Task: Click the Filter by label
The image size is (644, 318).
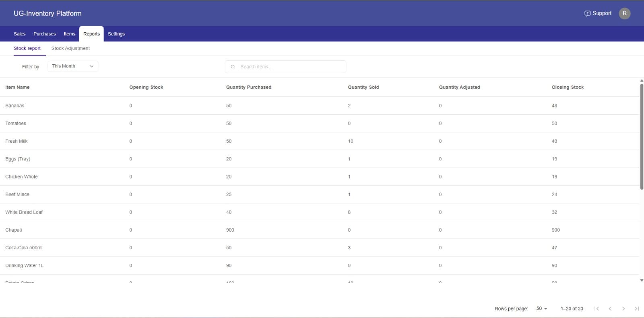Action: pos(31,67)
